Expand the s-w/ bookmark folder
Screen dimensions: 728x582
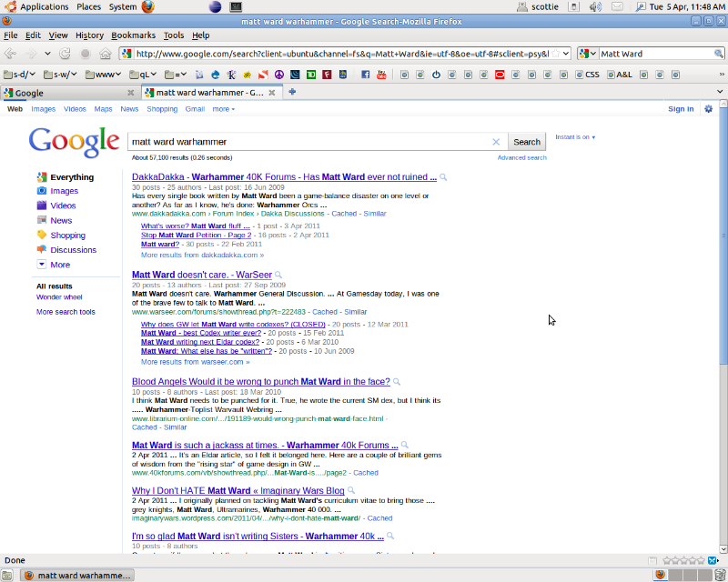pyautogui.click(x=60, y=75)
